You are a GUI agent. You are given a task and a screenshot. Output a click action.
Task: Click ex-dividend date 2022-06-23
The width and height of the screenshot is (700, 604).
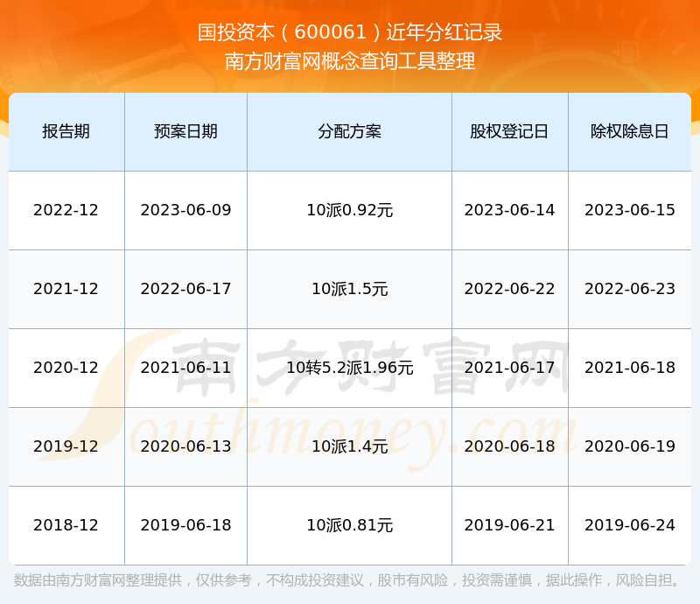coord(629,289)
